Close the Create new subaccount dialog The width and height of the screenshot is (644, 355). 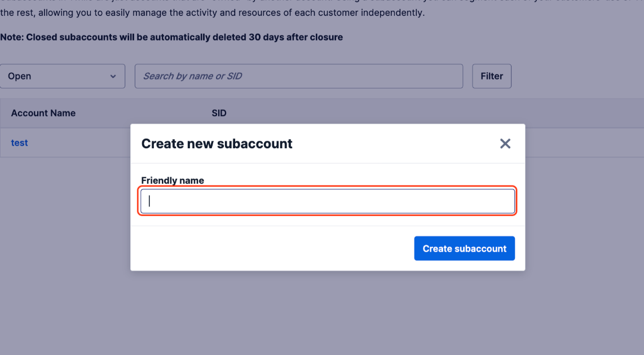pyautogui.click(x=505, y=144)
